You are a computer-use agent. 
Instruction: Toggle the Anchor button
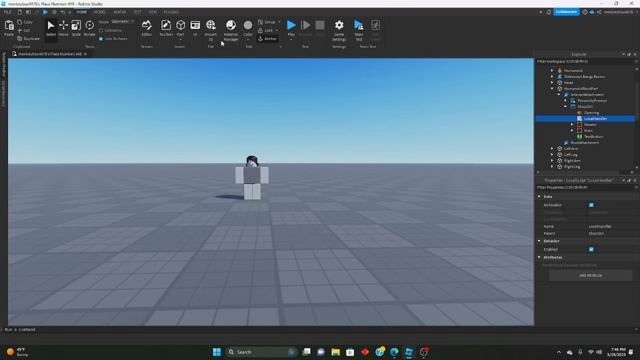[267, 39]
